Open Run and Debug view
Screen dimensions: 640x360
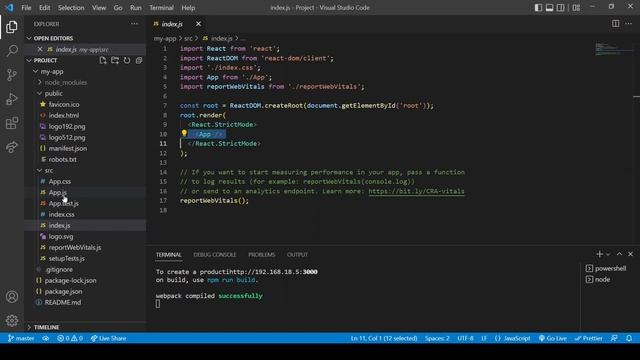tap(12, 99)
